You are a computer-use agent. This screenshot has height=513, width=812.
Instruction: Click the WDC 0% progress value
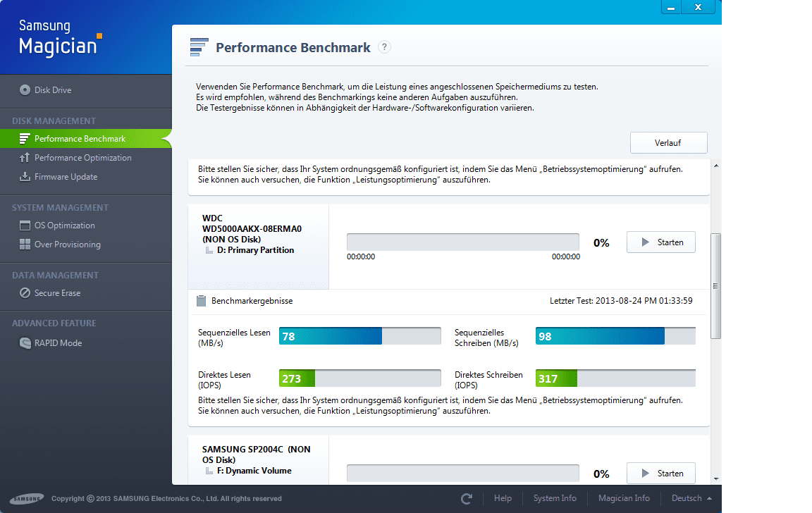601,243
